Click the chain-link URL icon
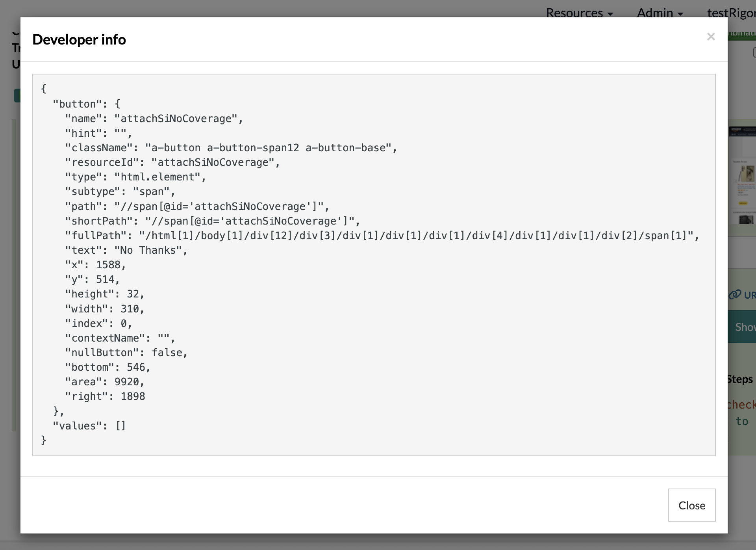756x550 pixels. coord(734,294)
